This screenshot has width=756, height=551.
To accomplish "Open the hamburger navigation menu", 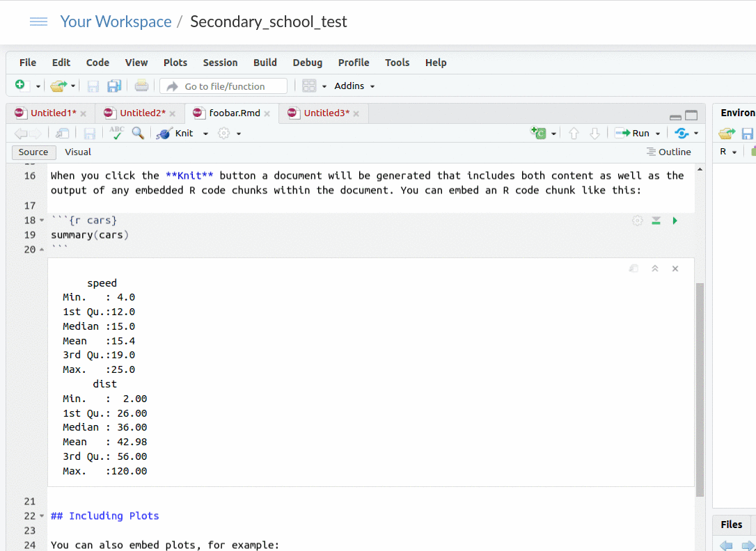I will point(38,22).
